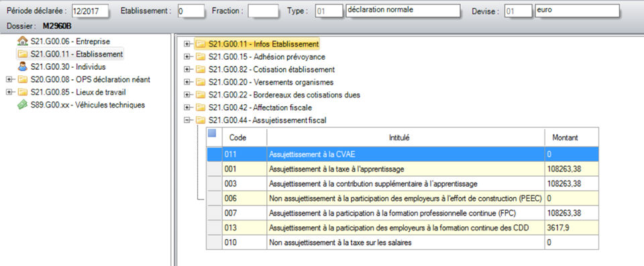Viewport: 644px width, 266px height.
Task: Click Assujettissement à la taxe à l'apprentissage
Action: [406, 169]
